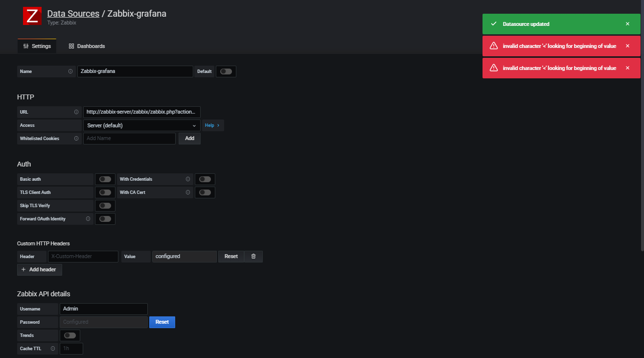Click the X-Custom-Header input field
Image resolution: width=644 pixels, height=358 pixels.
point(83,257)
